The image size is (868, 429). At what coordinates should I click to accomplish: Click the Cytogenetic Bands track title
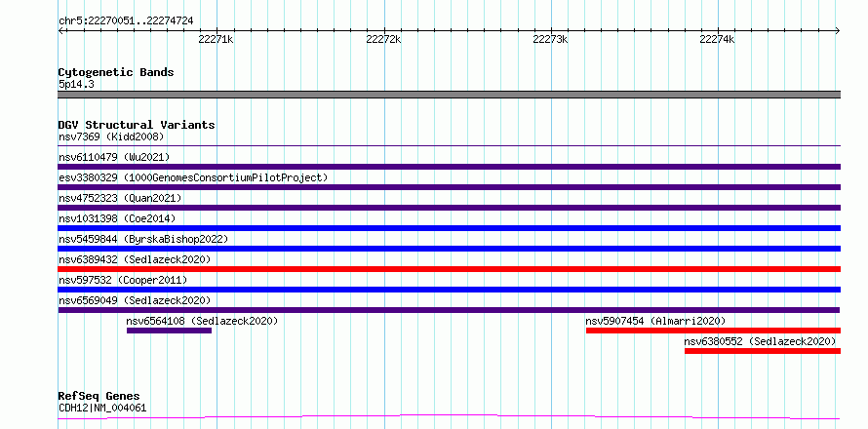click(116, 72)
